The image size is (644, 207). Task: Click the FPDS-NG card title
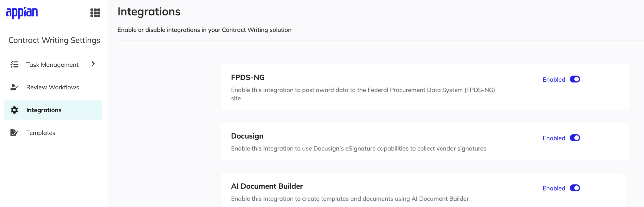click(248, 77)
